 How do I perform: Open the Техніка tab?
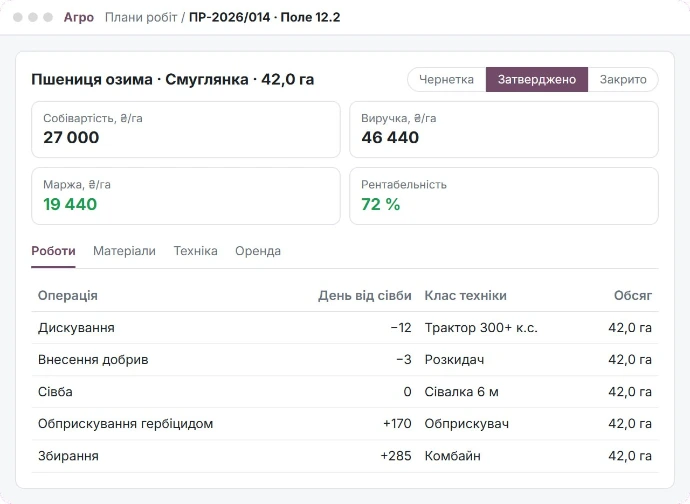(195, 251)
